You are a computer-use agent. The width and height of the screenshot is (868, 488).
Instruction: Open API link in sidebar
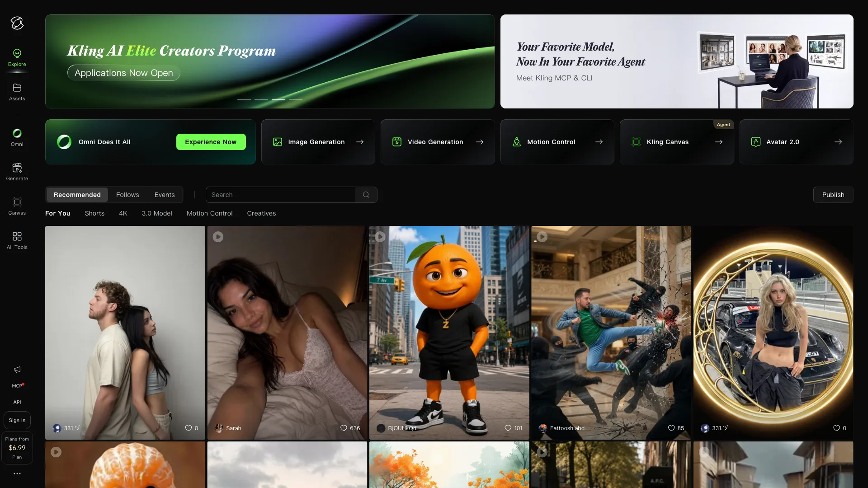(x=17, y=402)
